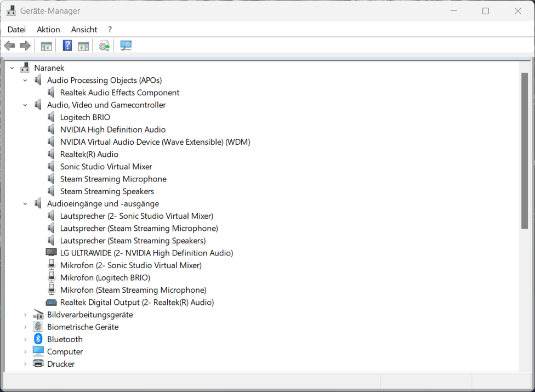Minimize the Geräte-Manager window

(454, 10)
